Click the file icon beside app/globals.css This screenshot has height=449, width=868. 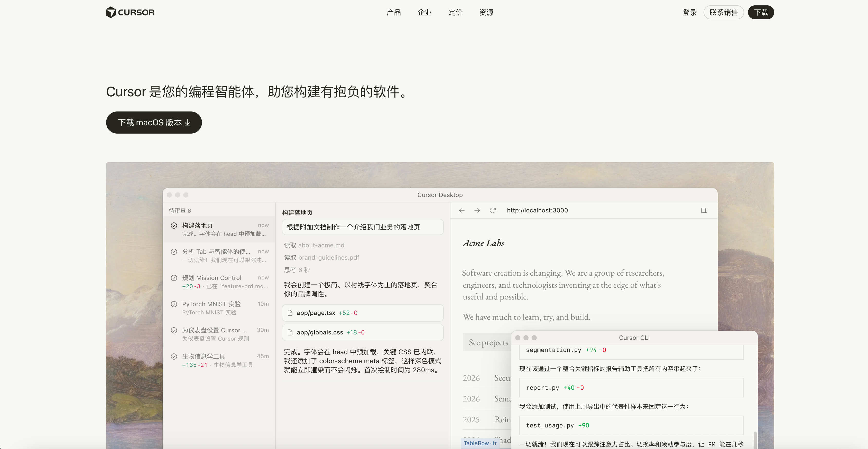click(x=290, y=332)
